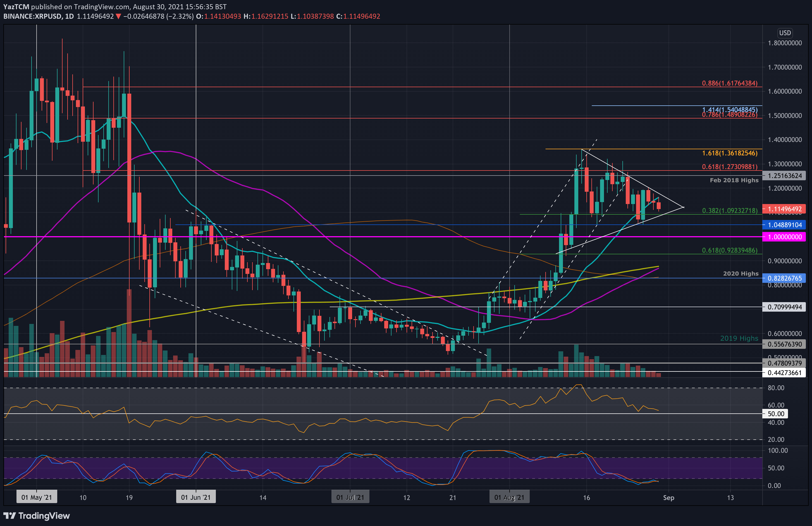Viewport: 812px width, 526px height.
Task: Click the TradingView logo
Action: [37, 515]
